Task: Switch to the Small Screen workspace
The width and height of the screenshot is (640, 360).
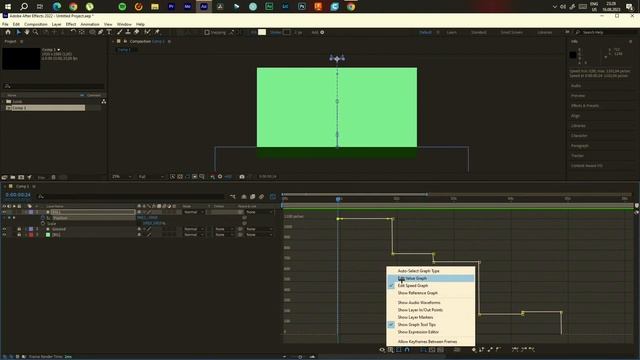Action: pyautogui.click(x=511, y=32)
